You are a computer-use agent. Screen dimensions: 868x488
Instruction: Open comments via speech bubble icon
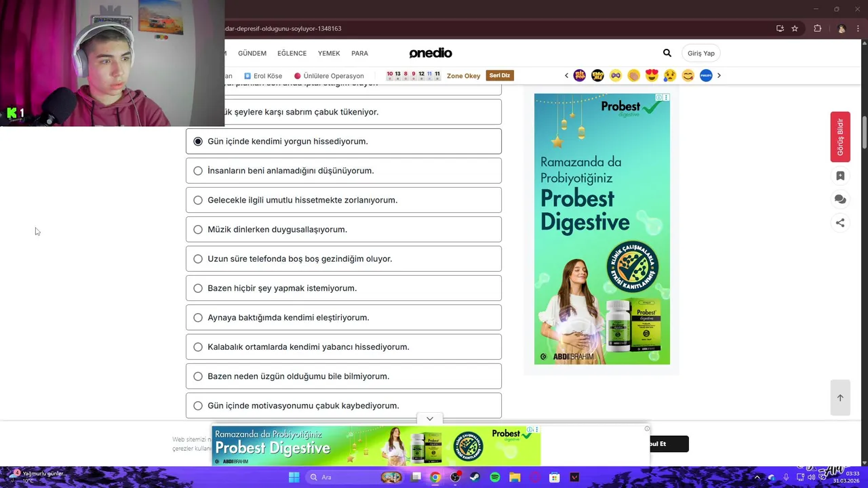[840, 199]
